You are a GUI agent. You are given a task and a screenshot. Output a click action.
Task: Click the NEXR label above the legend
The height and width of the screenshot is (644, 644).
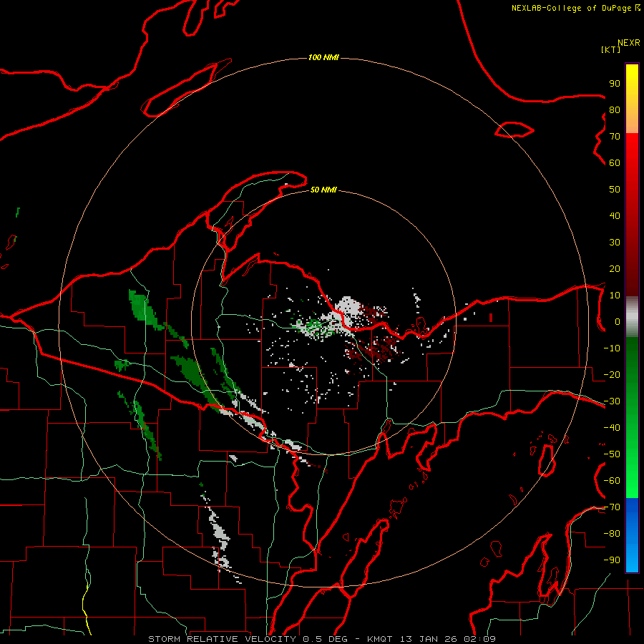point(629,43)
